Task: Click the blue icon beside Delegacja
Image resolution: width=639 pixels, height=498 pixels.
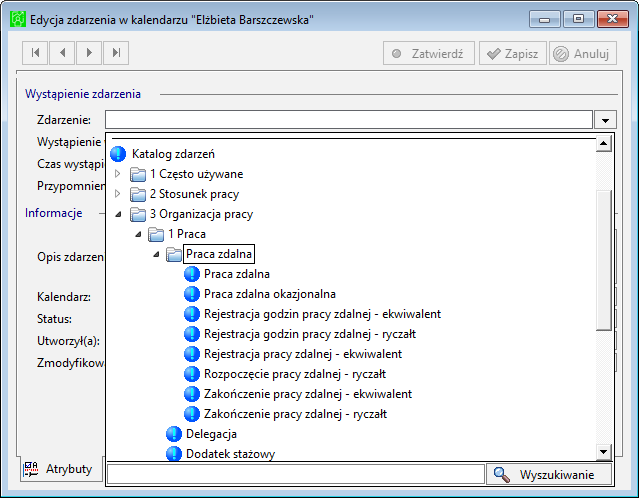Action: click(174, 434)
